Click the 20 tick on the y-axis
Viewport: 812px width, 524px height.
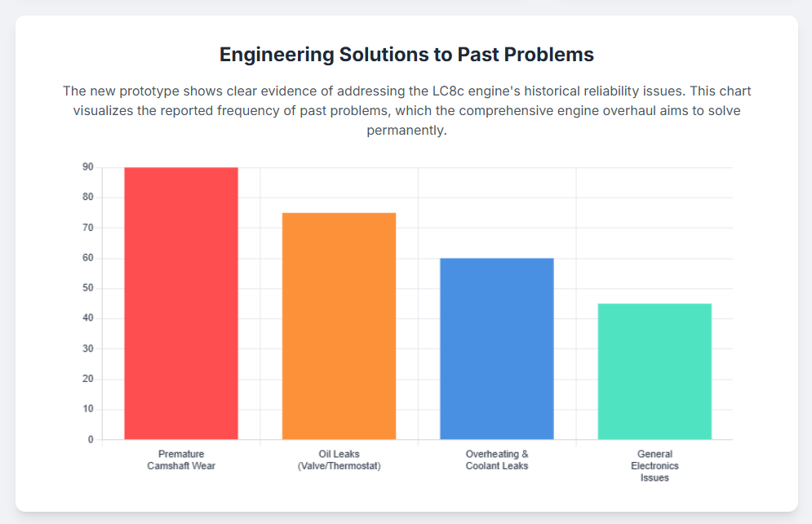[x=87, y=379]
